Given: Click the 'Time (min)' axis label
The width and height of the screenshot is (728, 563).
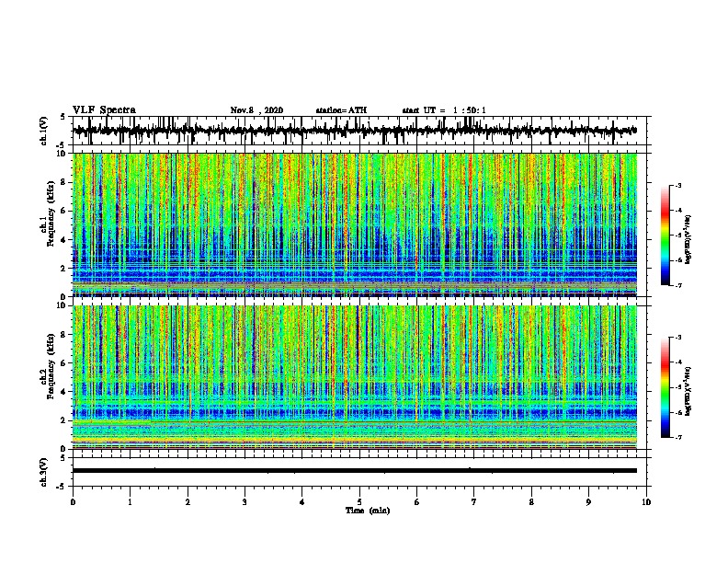Looking at the screenshot, I should click(x=368, y=511).
